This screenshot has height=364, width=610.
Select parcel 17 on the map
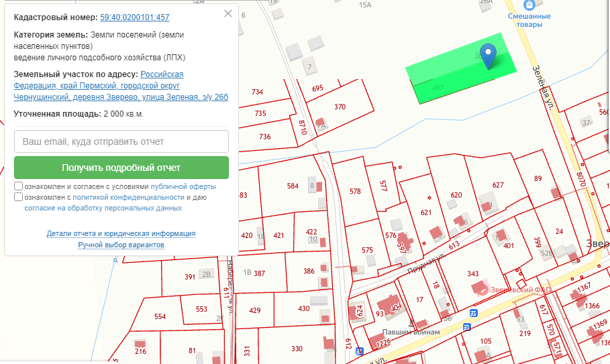tap(419, 300)
